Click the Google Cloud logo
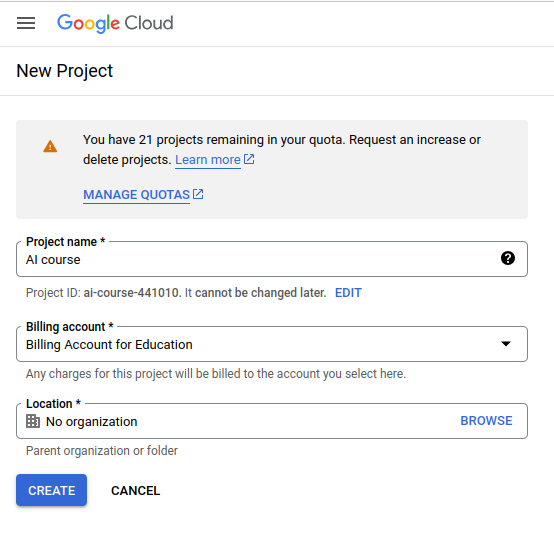The width and height of the screenshot is (554, 534). coord(115,23)
